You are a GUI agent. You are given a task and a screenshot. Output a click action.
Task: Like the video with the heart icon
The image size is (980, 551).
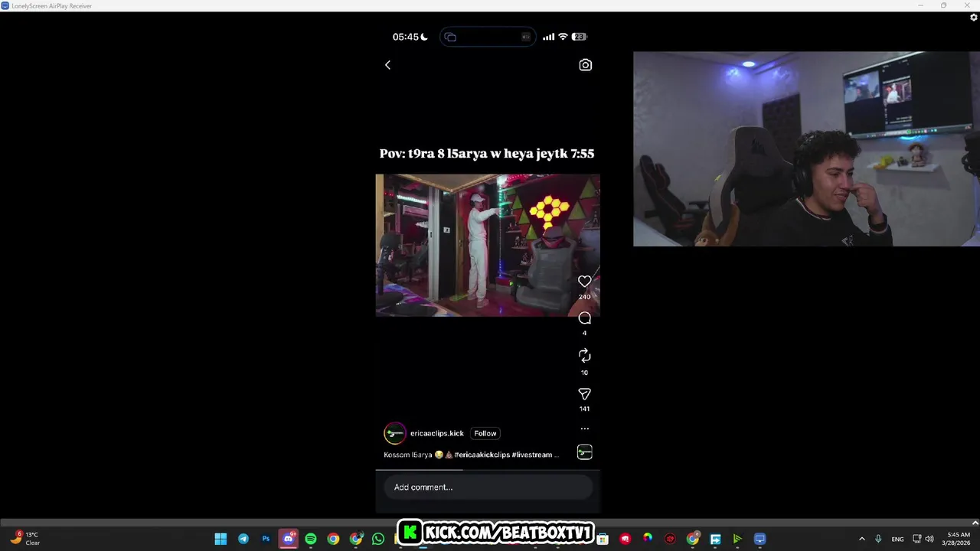pos(584,282)
